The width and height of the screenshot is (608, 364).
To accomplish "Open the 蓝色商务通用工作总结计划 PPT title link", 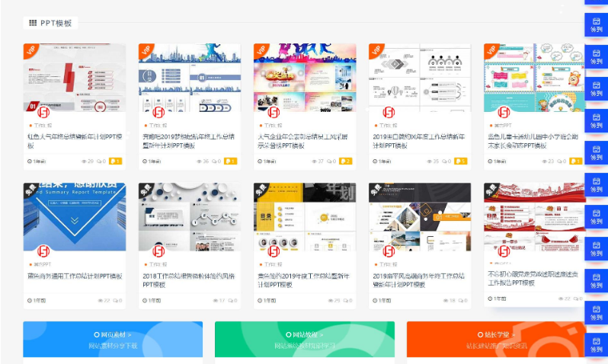I will 75,276.
